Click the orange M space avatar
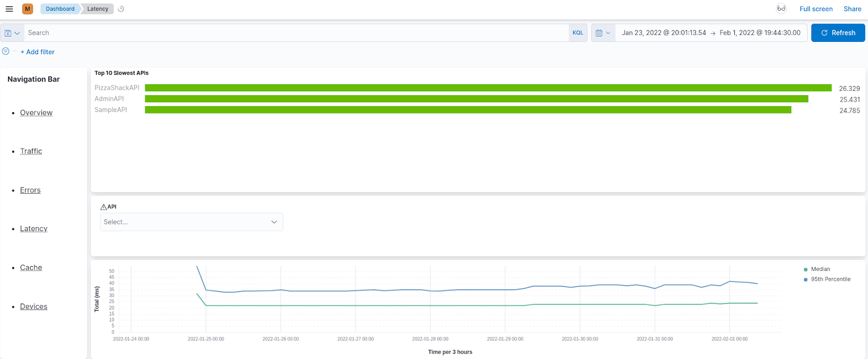 coord(27,9)
